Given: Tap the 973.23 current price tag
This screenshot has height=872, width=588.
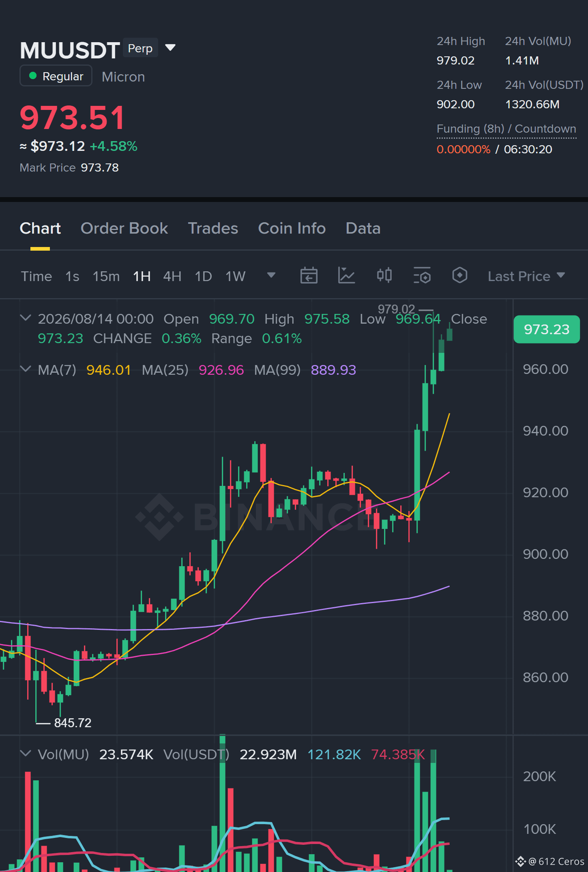Looking at the screenshot, I should point(547,329).
